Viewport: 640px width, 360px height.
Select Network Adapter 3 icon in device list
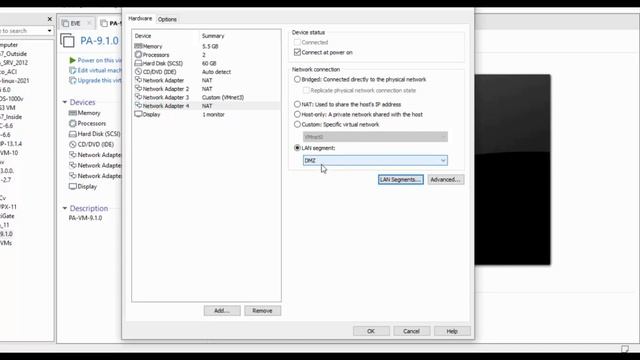138,97
